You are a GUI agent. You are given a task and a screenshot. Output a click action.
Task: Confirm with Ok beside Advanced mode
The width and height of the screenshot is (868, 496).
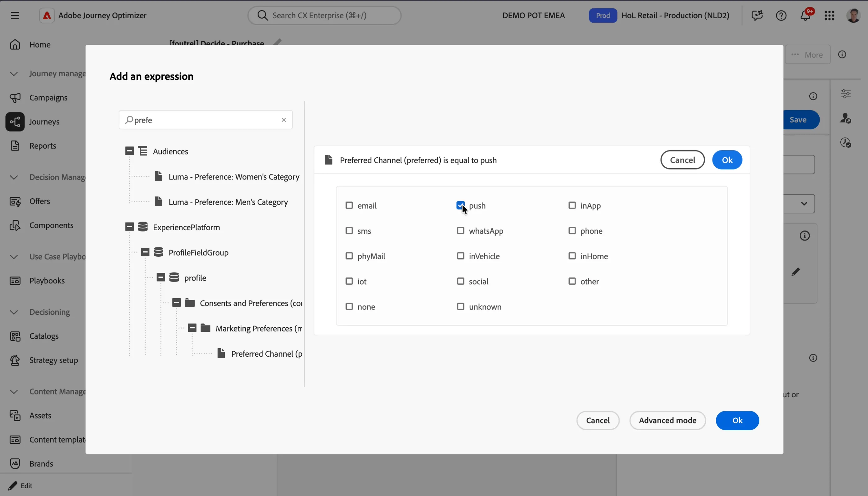click(738, 421)
